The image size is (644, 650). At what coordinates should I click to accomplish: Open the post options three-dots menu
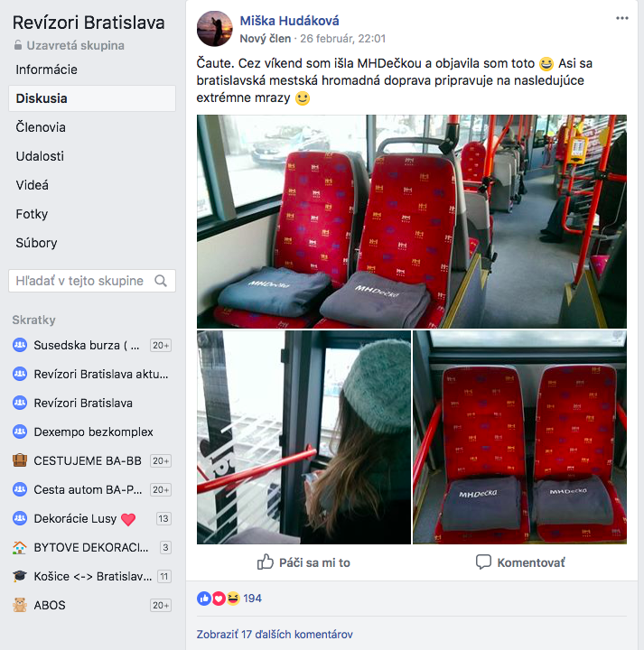(x=622, y=18)
